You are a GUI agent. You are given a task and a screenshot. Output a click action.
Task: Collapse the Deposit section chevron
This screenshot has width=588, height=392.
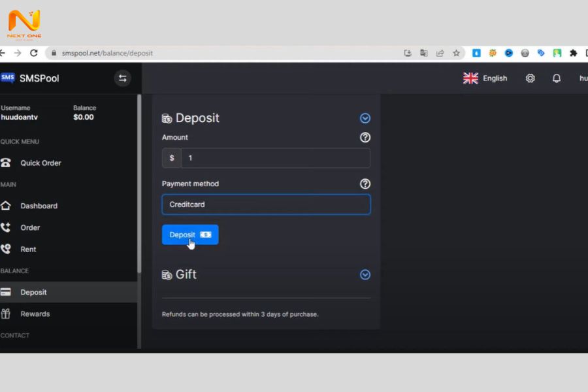365,118
